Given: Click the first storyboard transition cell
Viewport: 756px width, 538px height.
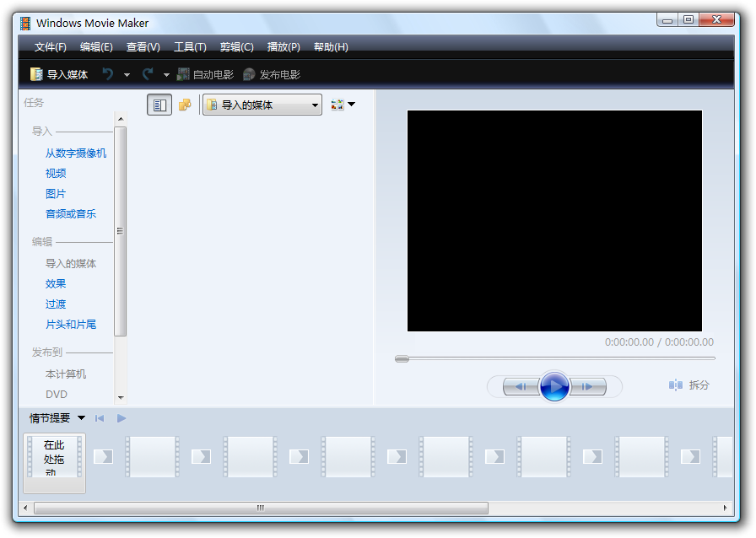Looking at the screenshot, I should tap(103, 456).
